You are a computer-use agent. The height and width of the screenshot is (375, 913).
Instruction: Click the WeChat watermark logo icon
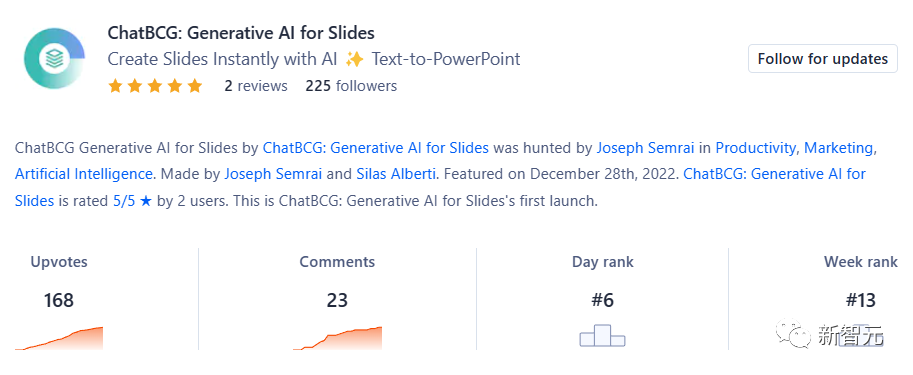795,335
